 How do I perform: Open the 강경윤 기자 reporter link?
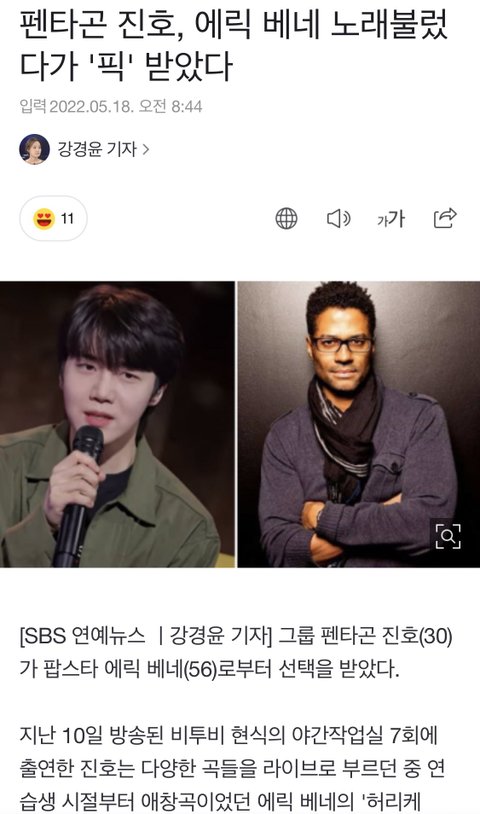click(97, 150)
